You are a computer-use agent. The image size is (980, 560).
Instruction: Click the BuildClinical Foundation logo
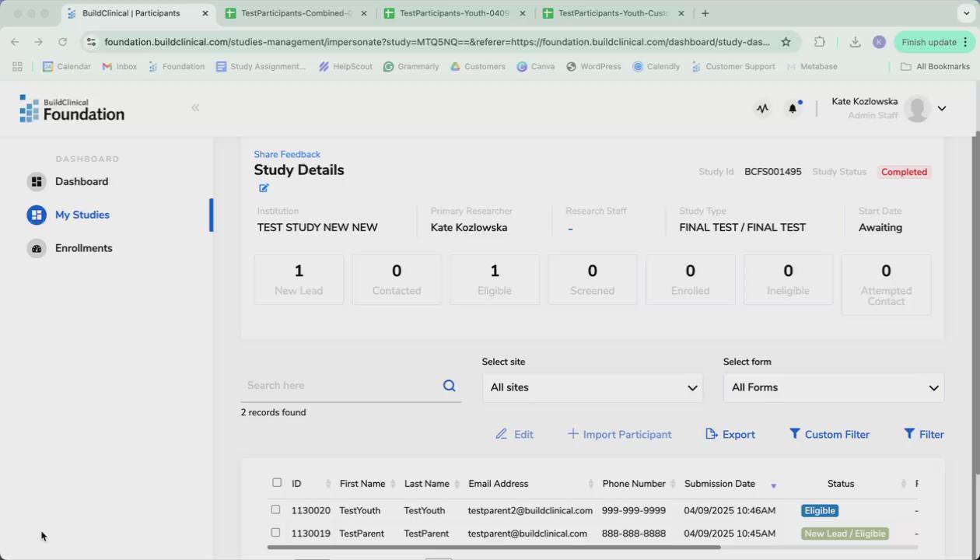pyautogui.click(x=72, y=109)
